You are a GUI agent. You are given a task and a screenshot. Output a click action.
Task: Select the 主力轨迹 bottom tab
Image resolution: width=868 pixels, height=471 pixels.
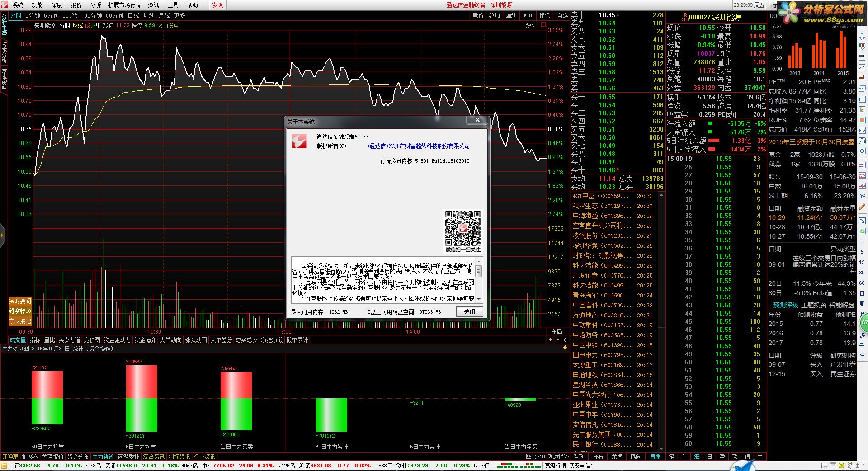point(103,457)
